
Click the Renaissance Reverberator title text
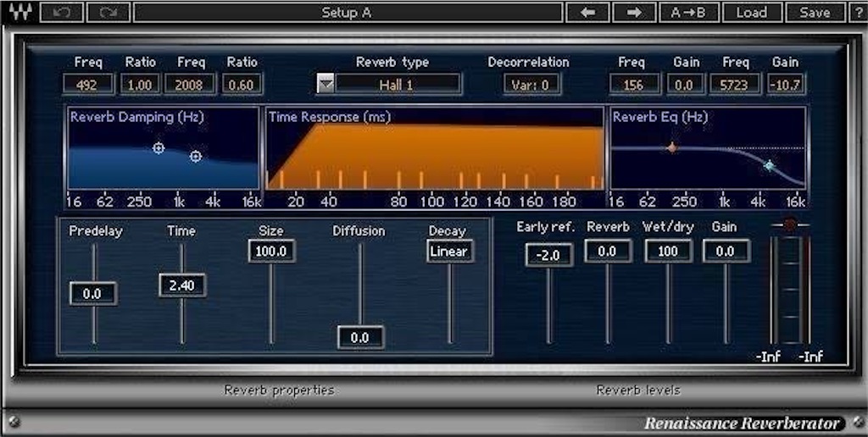coord(742,423)
